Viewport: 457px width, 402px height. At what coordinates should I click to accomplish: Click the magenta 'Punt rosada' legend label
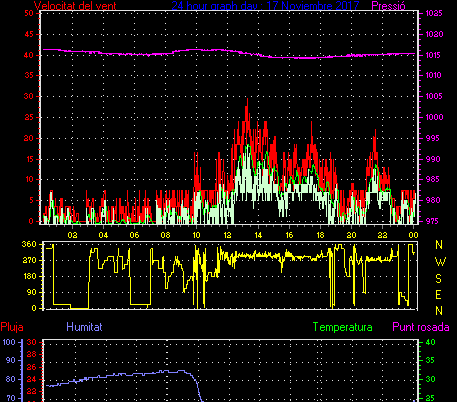(421, 327)
